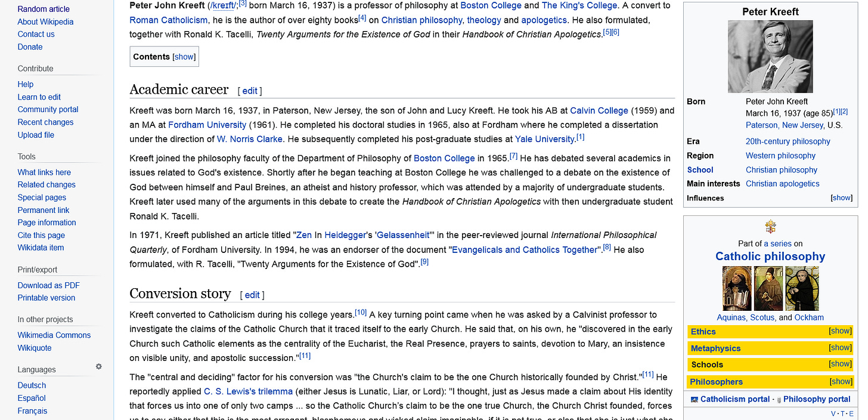
Task: Follow the Boston College link in the intro
Action: (x=491, y=5)
